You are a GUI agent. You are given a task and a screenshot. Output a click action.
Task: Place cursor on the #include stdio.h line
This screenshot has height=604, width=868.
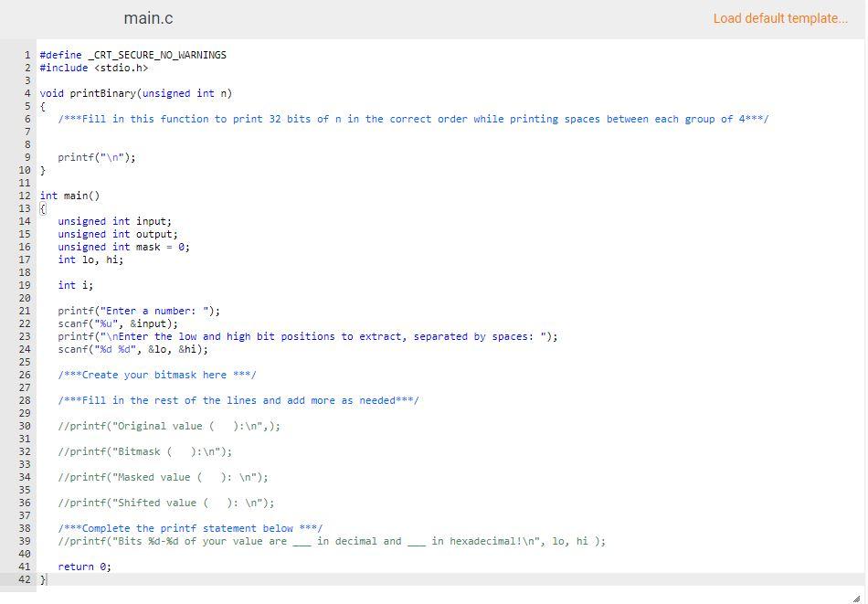(x=96, y=68)
